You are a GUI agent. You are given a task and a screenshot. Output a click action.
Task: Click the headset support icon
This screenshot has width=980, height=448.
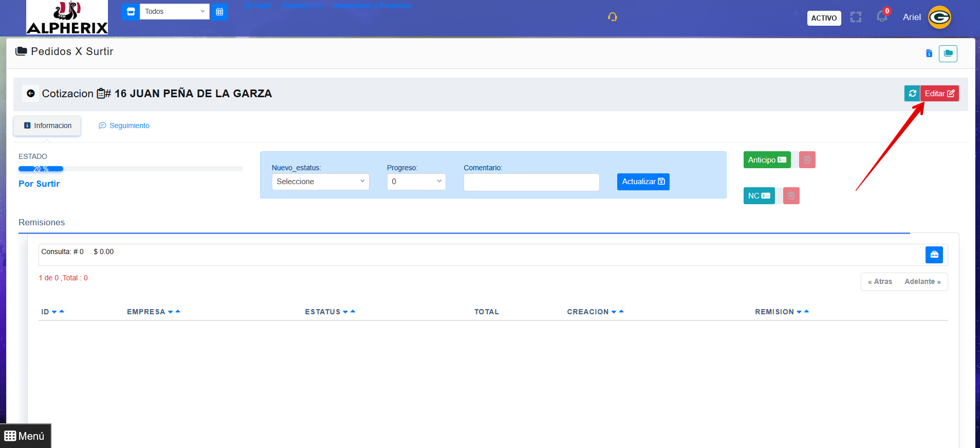(613, 17)
